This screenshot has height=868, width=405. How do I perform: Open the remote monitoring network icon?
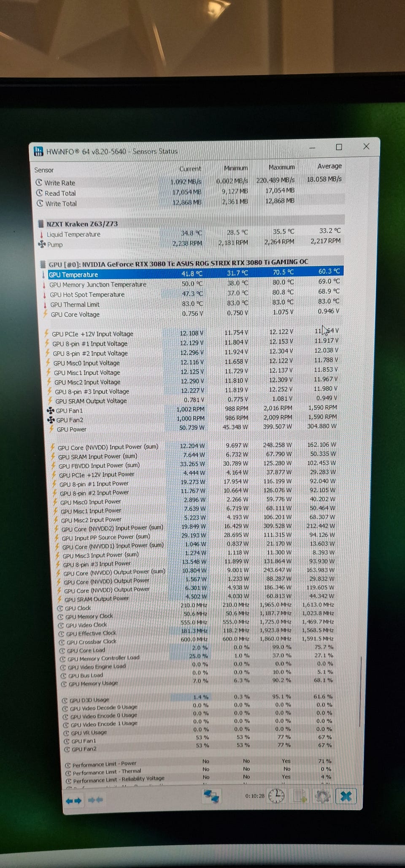pos(211,797)
